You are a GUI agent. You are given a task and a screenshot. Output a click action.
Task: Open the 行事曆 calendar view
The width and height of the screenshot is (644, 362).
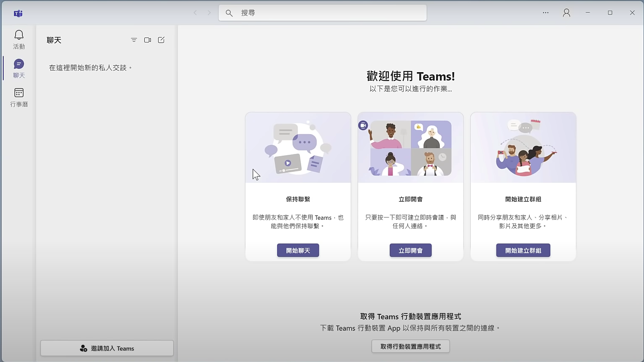[x=19, y=97]
